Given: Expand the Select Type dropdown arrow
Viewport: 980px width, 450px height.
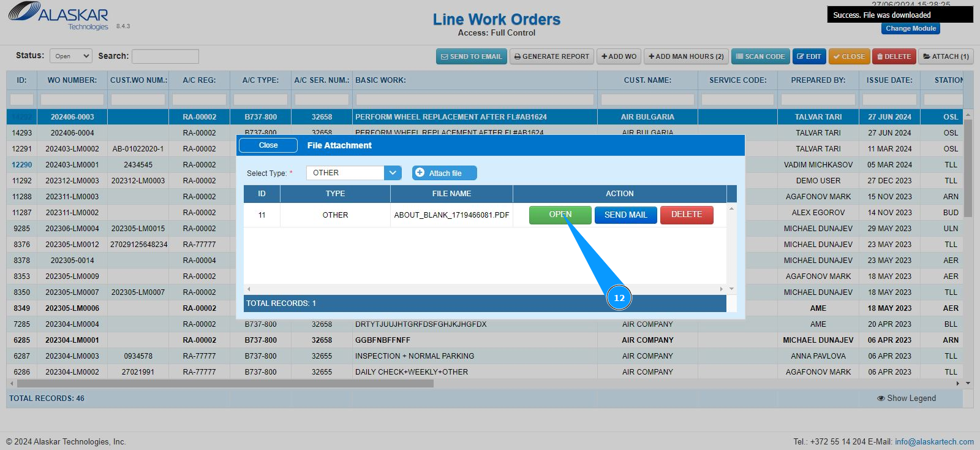Looking at the screenshot, I should (x=393, y=173).
